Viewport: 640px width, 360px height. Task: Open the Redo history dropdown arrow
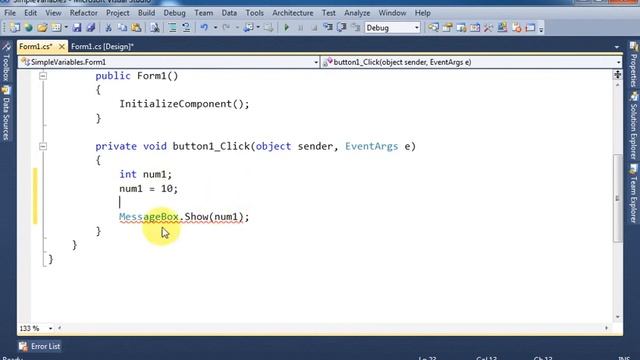click(x=237, y=28)
